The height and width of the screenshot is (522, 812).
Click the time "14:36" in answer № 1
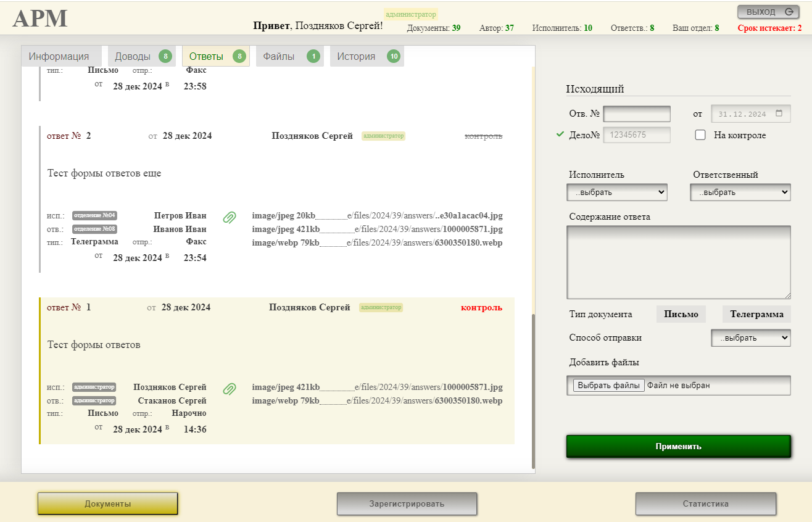[195, 429]
